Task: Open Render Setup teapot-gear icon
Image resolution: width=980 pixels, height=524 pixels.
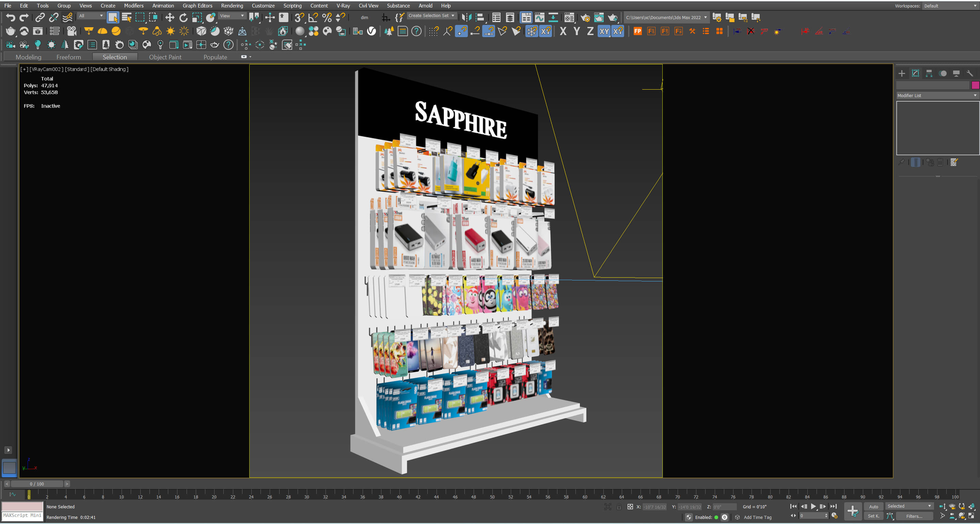Action: tap(585, 17)
